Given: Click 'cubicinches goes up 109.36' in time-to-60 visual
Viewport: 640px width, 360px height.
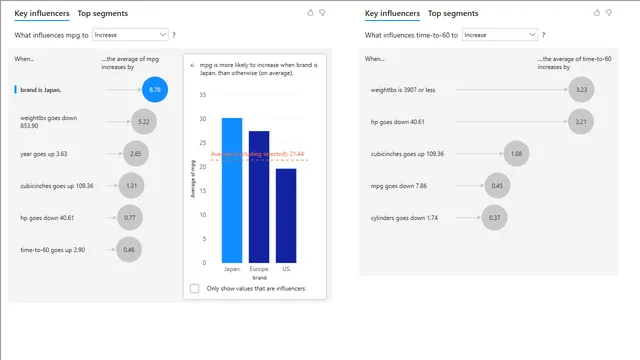Looking at the screenshot, I should click(407, 154).
